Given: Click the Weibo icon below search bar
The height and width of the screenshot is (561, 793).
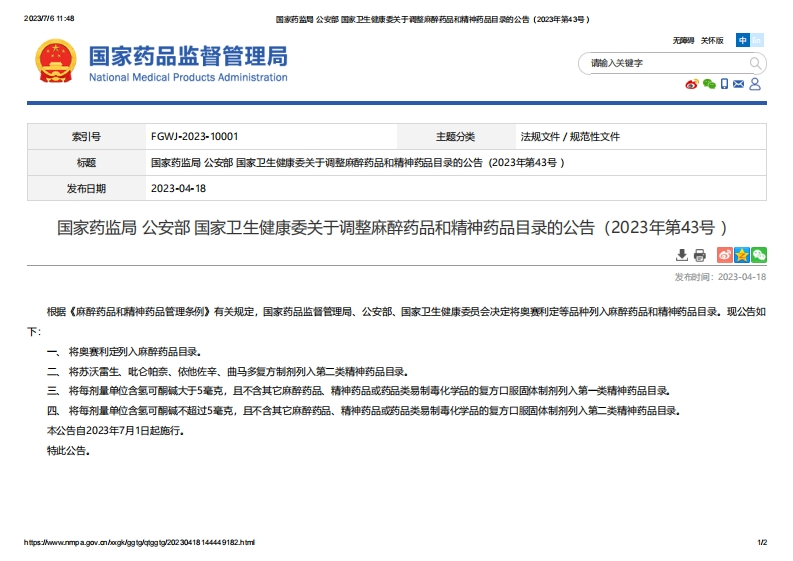Looking at the screenshot, I should tap(691, 84).
